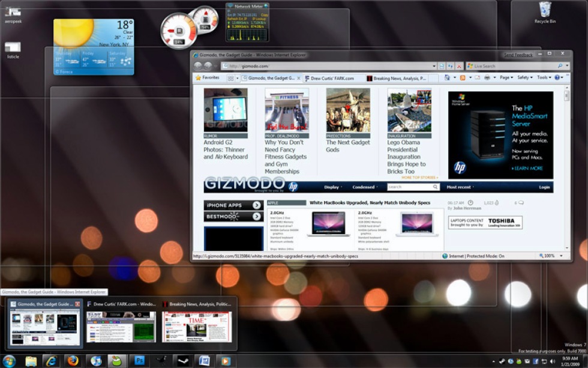Click the Steam icon in the taskbar

pyautogui.click(x=183, y=361)
